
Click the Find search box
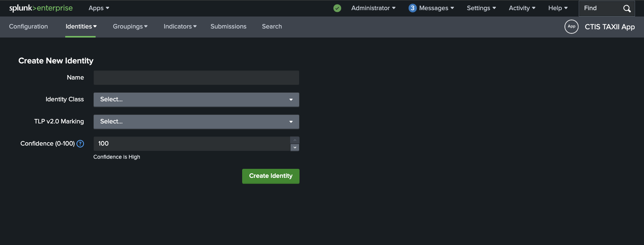coord(600,8)
